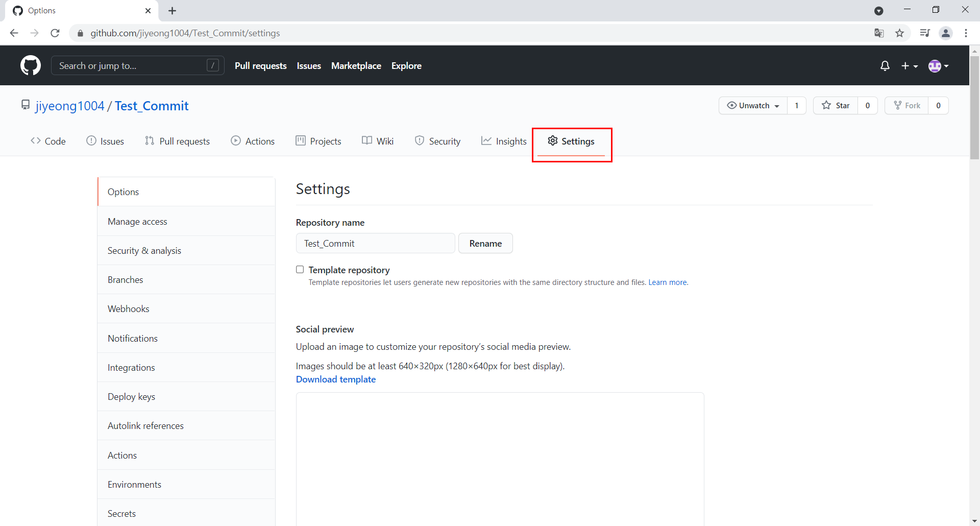This screenshot has height=526, width=980.
Task: Close the Options browser tab
Action: tap(148, 11)
